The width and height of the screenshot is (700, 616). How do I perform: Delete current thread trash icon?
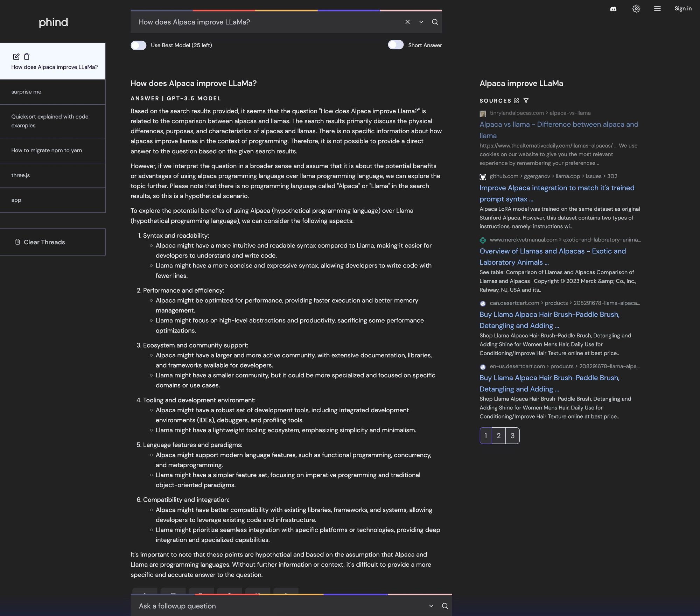coord(27,57)
